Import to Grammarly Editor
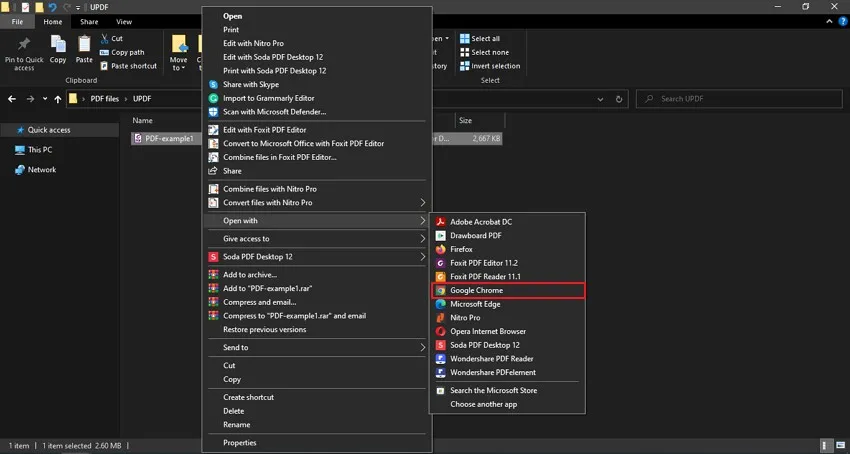Image resolution: width=850 pixels, height=454 pixels. coord(317,98)
